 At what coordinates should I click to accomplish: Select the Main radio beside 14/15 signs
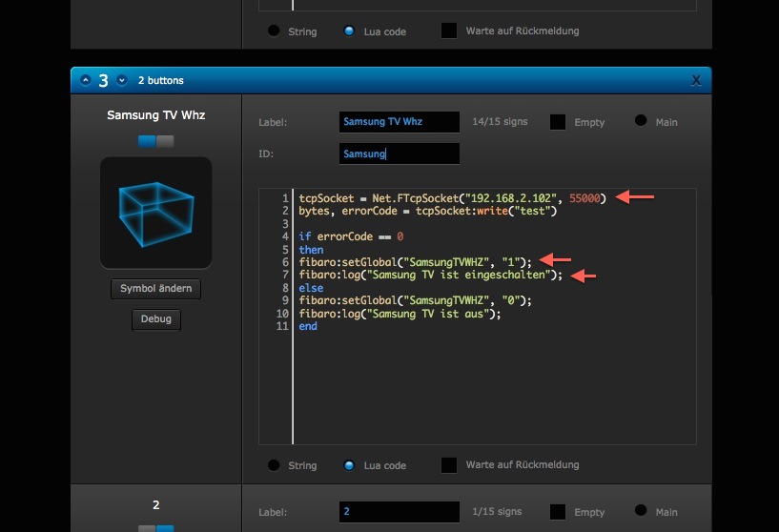641,121
